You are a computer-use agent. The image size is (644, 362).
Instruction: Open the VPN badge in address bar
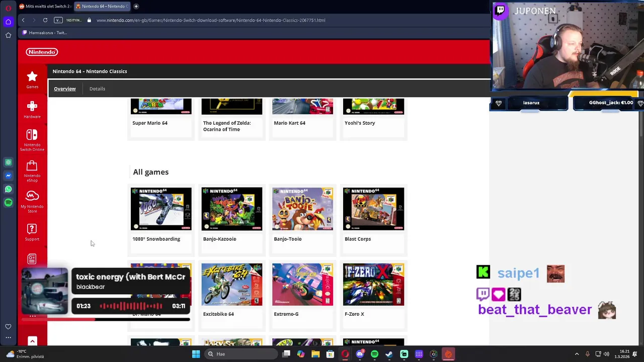click(x=58, y=20)
